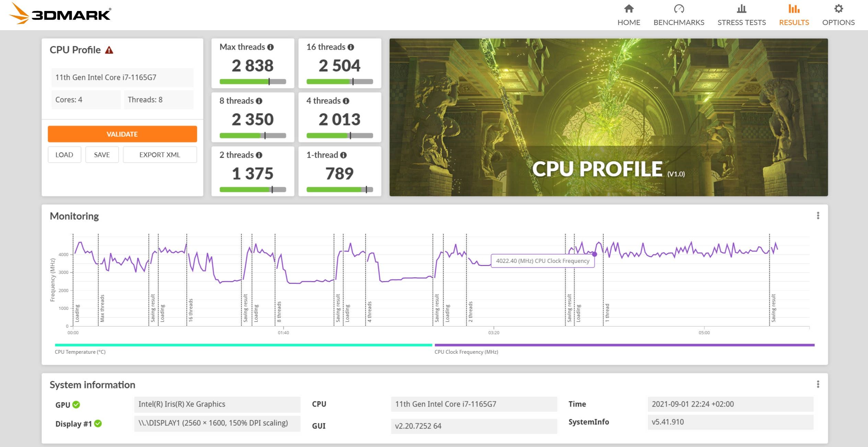Click the Save button
Screen dimensions: 868x447
102,155
